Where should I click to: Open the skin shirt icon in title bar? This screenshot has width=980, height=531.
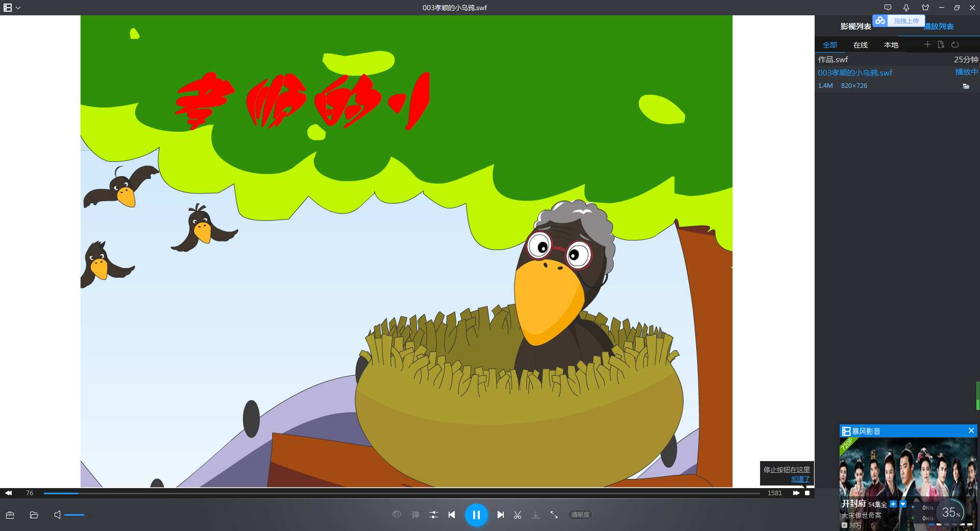click(x=925, y=8)
